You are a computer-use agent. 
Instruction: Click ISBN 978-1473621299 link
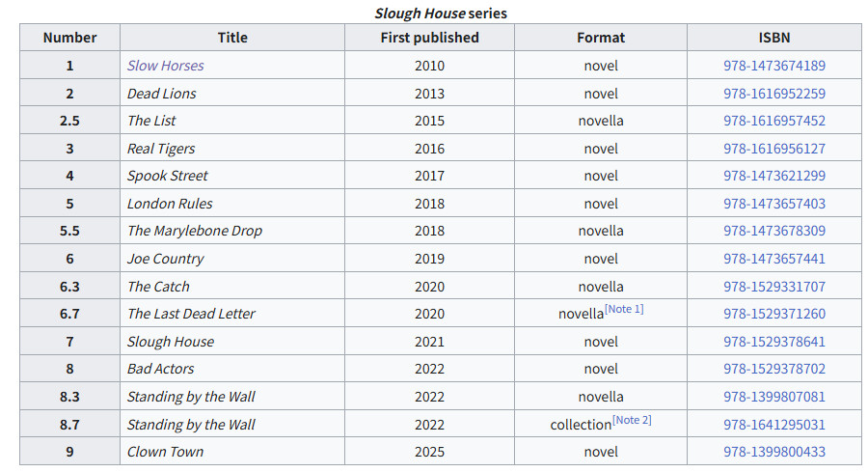(x=773, y=176)
